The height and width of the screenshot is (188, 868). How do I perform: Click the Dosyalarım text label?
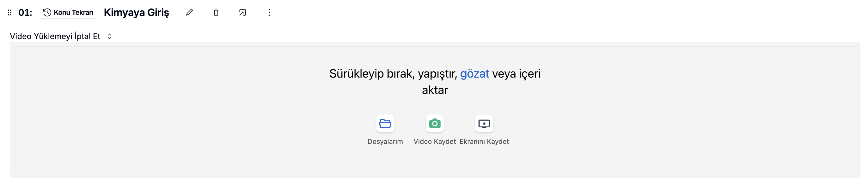click(x=385, y=142)
